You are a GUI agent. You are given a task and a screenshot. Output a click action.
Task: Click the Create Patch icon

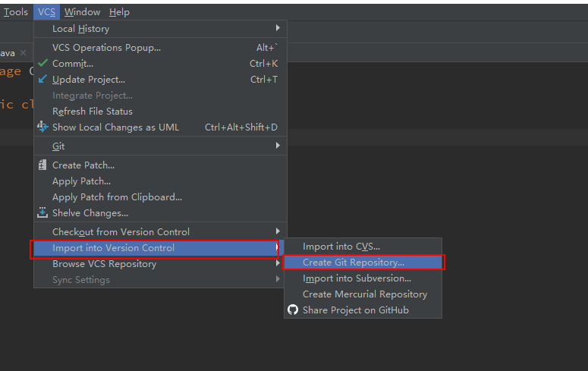click(42, 165)
